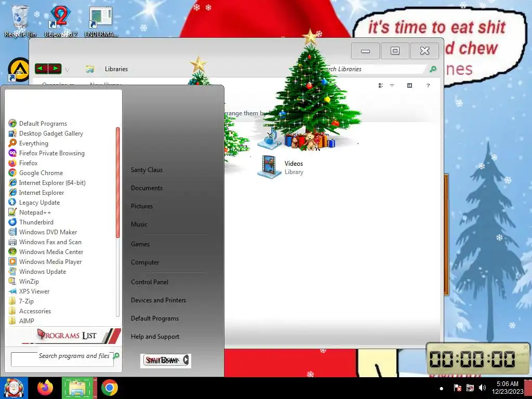
Task: Open Windows Update
Action: (37, 271)
